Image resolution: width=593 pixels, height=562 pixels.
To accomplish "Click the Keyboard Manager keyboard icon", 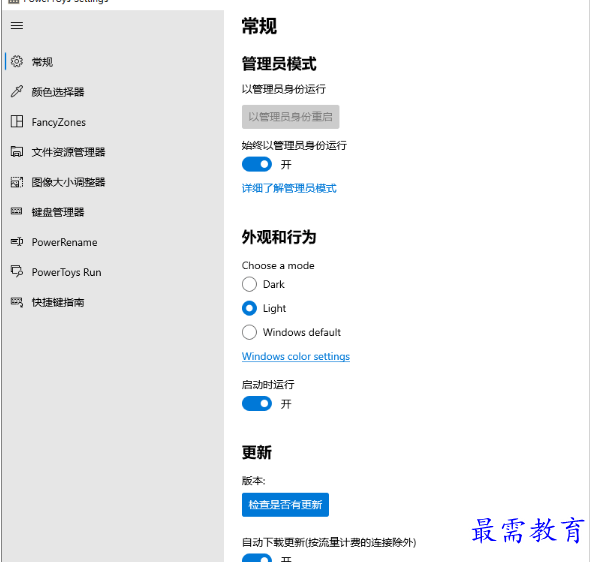I will pos(17,211).
